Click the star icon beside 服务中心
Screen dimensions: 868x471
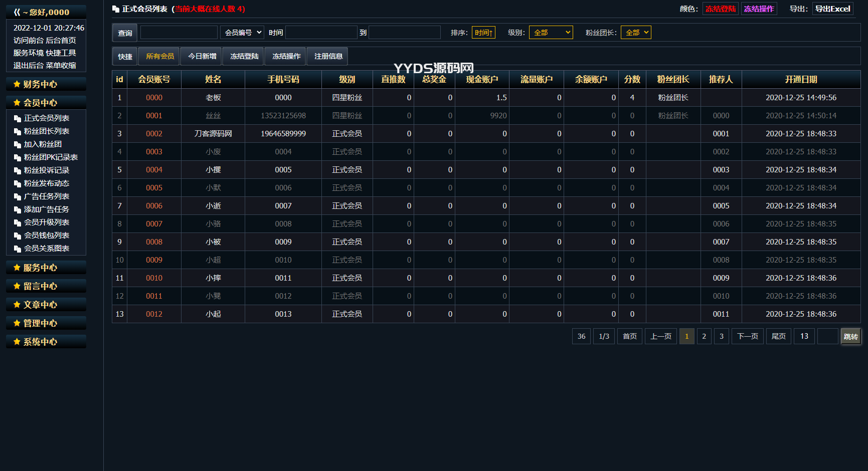click(x=17, y=268)
